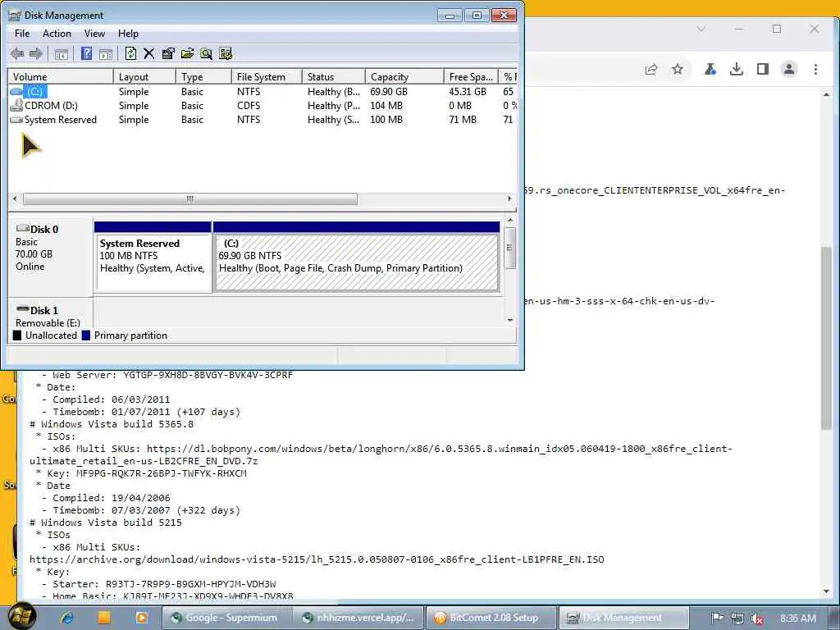Open the browser profile avatar
The image size is (840, 630).
coord(789,69)
